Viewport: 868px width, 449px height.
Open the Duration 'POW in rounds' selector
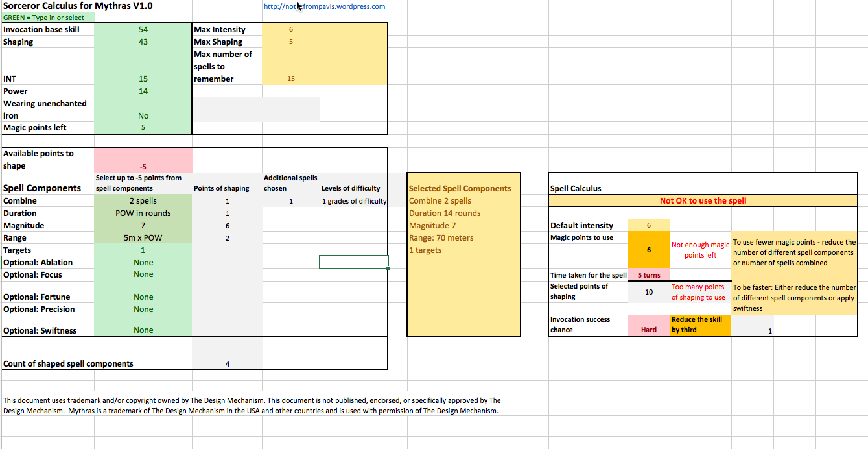pyautogui.click(x=143, y=213)
